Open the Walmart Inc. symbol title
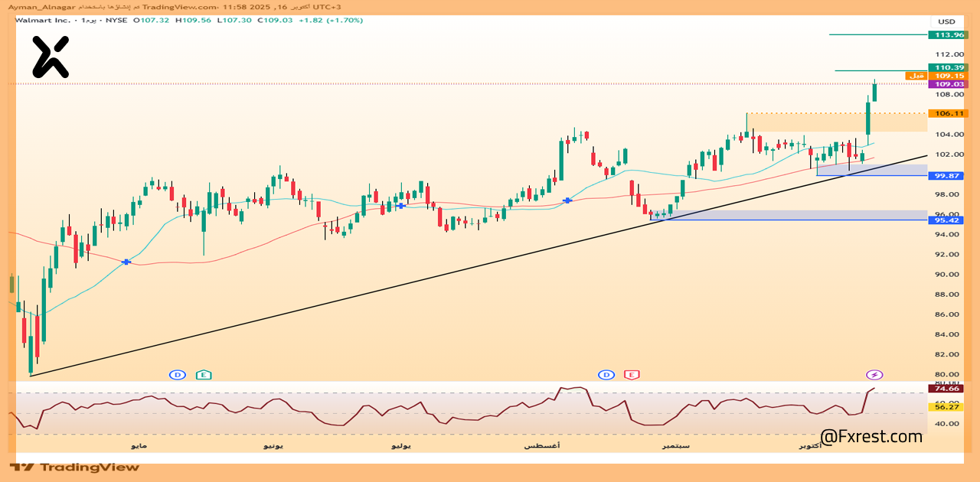Screen dimensions: 980x482 [x=42, y=20]
